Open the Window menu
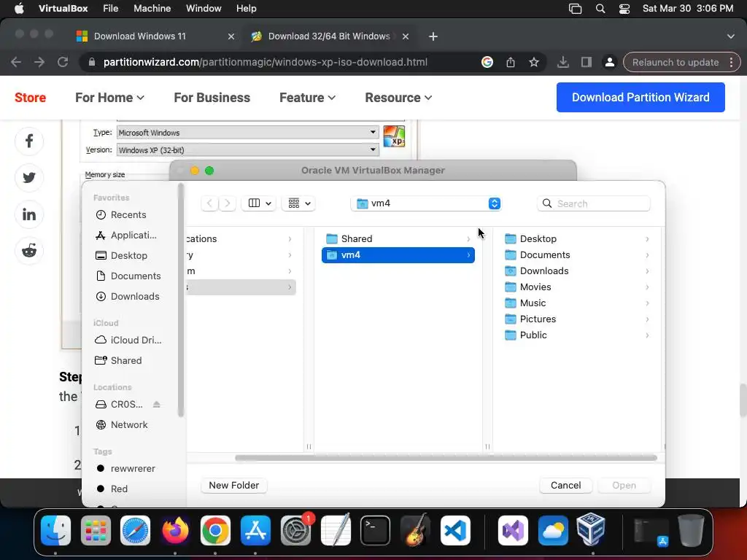Image resolution: width=747 pixels, height=560 pixels. (204, 9)
